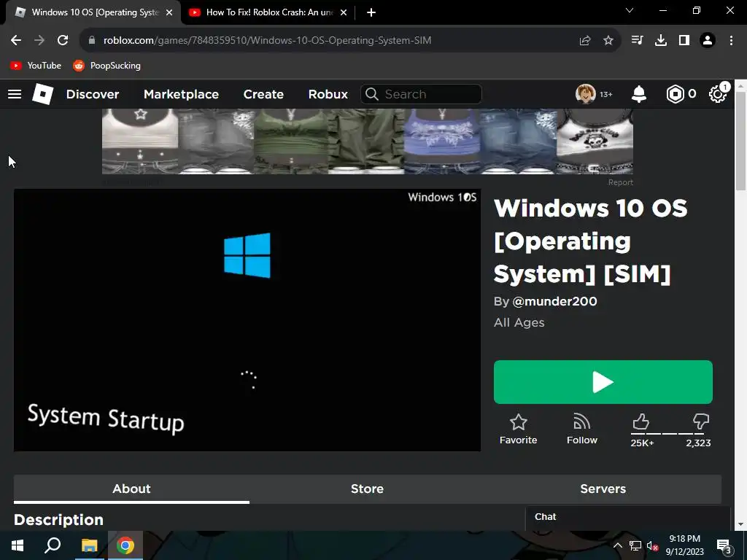Click the address bar URL

click(x=267, y=41)
